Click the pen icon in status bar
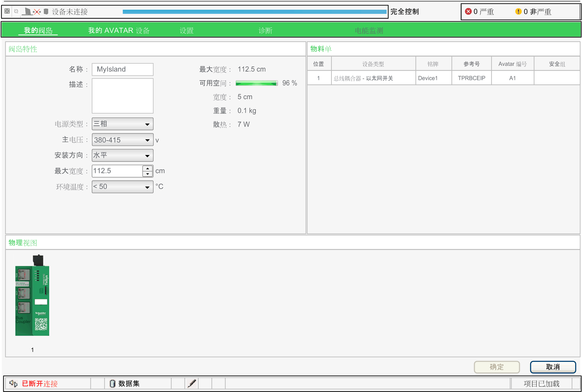The image size is (582, 392). click(x=192, y=383)
